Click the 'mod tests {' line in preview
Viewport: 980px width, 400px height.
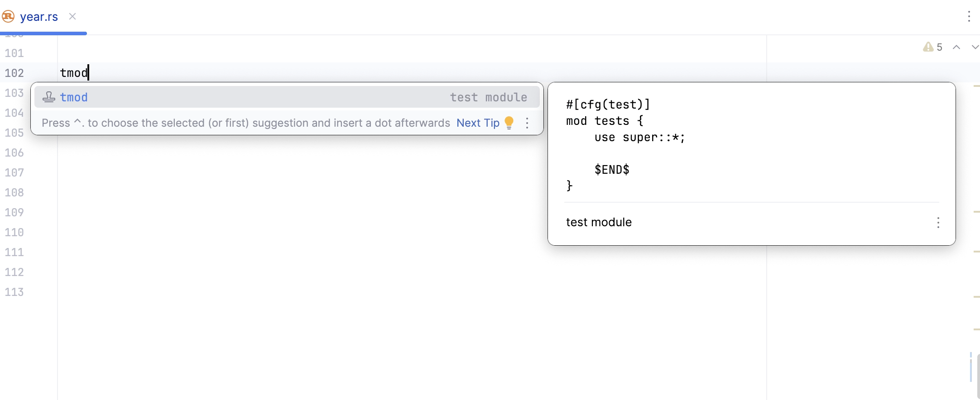click(x=605, y=121)
